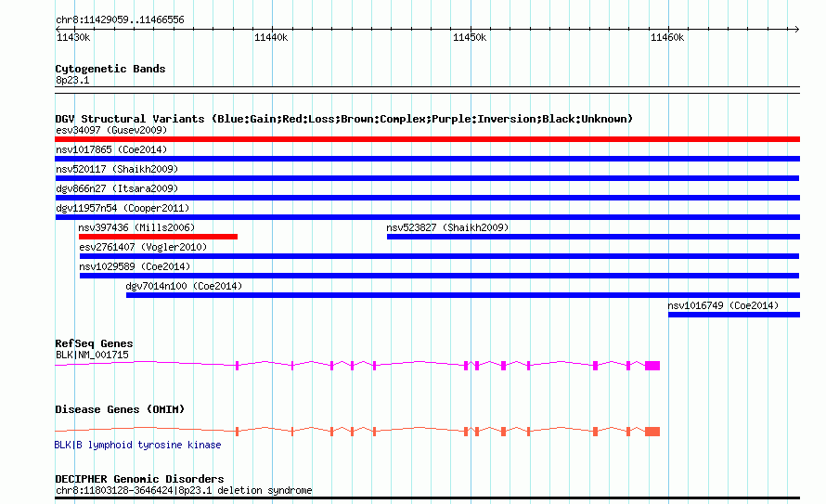
Task: Click the DECIPHER Genomic Disorders track title
Action: coord(139,479)
